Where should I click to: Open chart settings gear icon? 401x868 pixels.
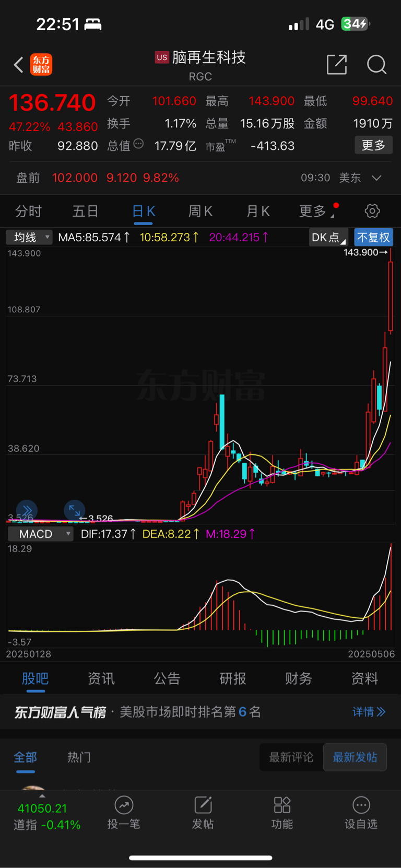tap(372, 211)
